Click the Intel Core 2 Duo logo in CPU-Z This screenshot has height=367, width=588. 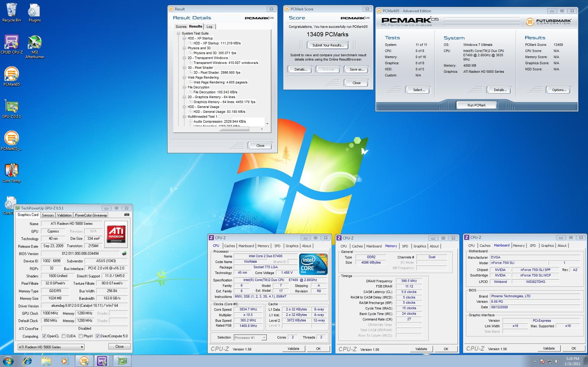[313, 264]
